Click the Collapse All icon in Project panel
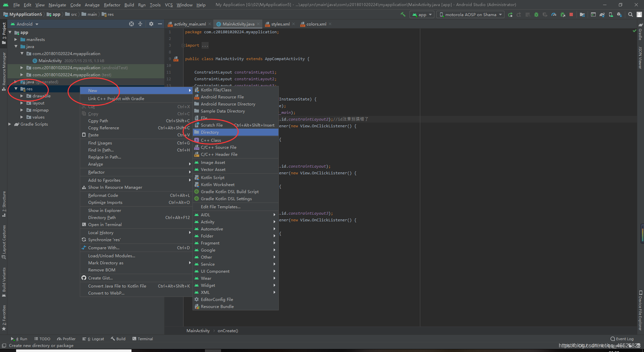644x352 pixels. pyautogui.click(x=140, y=24)
